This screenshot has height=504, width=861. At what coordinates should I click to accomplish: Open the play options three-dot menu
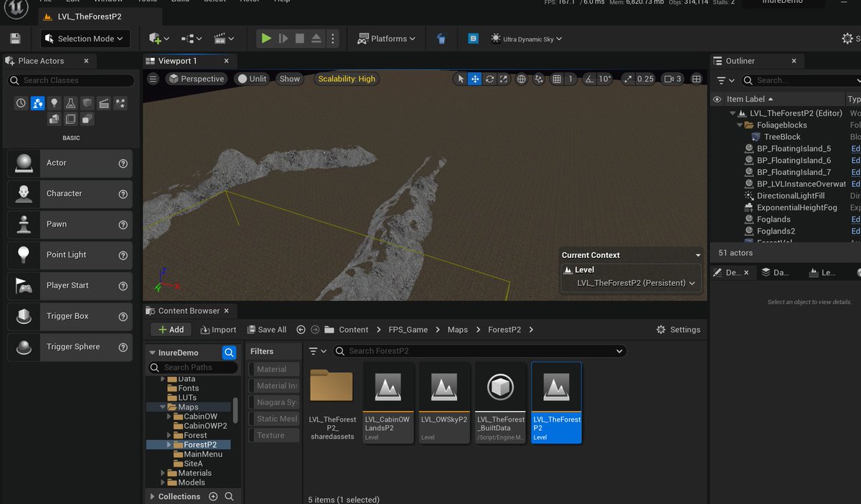(332, 39)
